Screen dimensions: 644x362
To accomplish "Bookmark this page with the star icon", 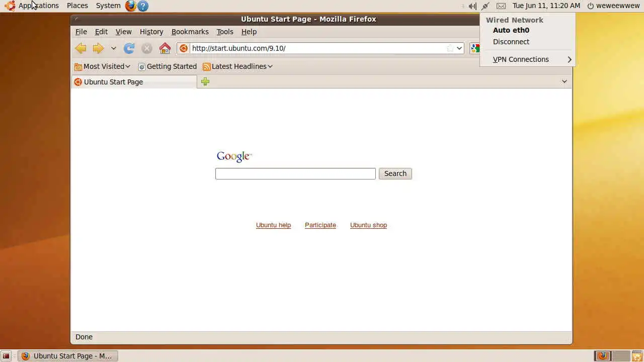I will [x=450, y=48].
